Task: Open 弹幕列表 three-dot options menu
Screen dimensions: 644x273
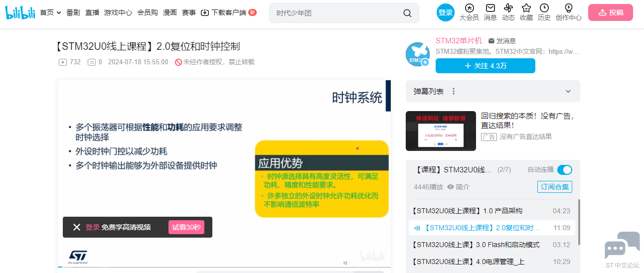Action: [x=454, y=91]
